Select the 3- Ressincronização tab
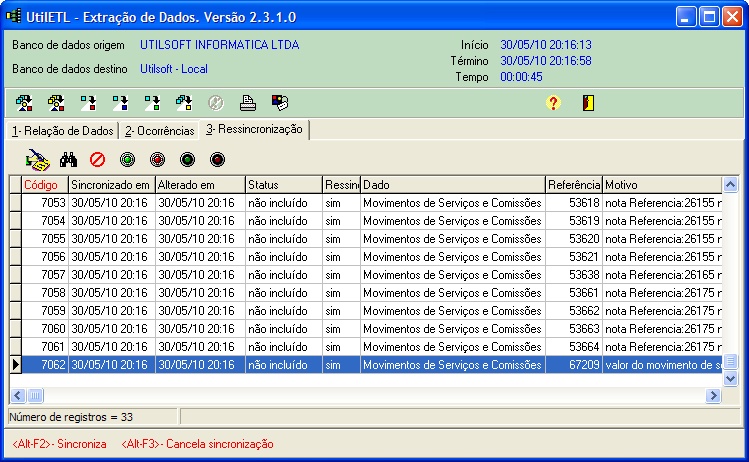Viewport: 749px width, 462px height. 254,129
